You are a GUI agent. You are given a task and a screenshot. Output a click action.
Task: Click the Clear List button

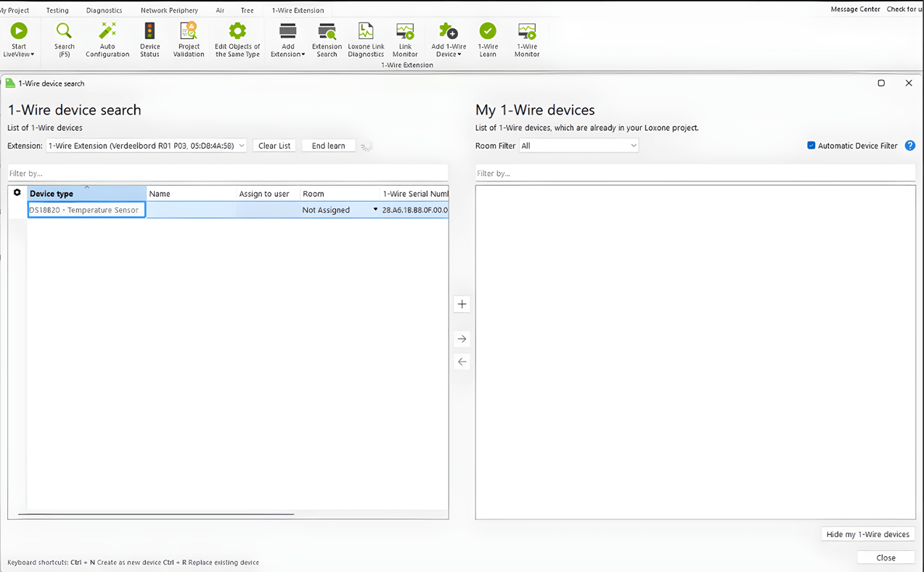(x=274, y=146)
